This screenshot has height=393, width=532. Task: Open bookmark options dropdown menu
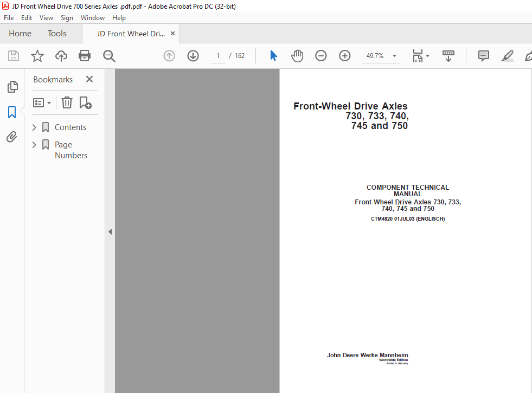42,102
